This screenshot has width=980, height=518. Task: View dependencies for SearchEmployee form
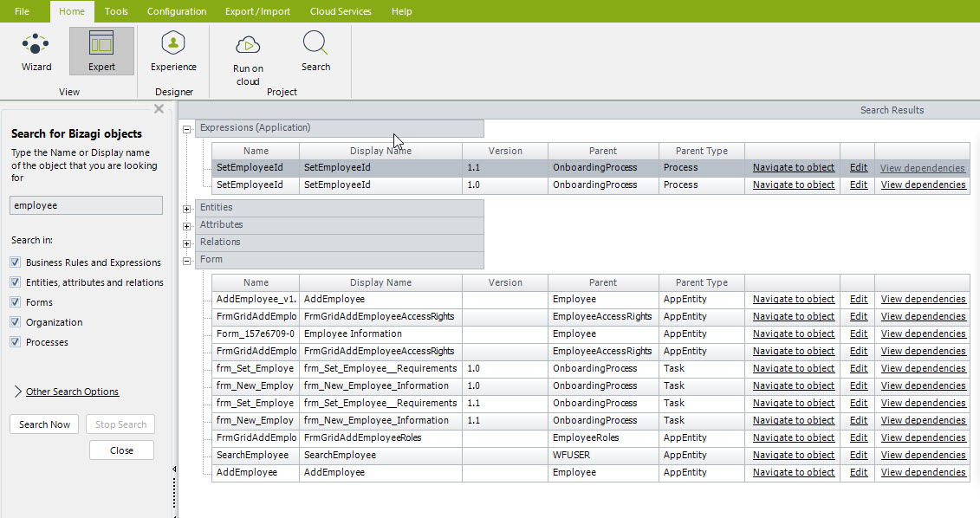[x=923, y=455]
